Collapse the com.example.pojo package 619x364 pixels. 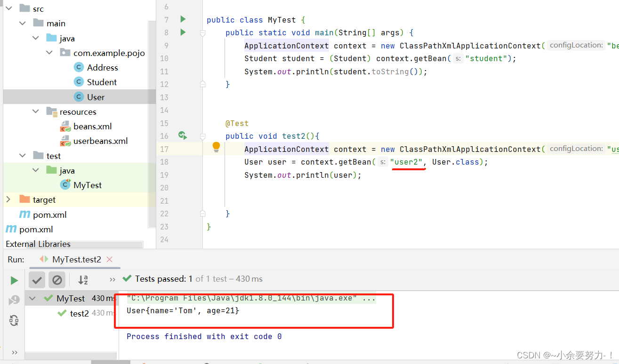pos(49,53)
